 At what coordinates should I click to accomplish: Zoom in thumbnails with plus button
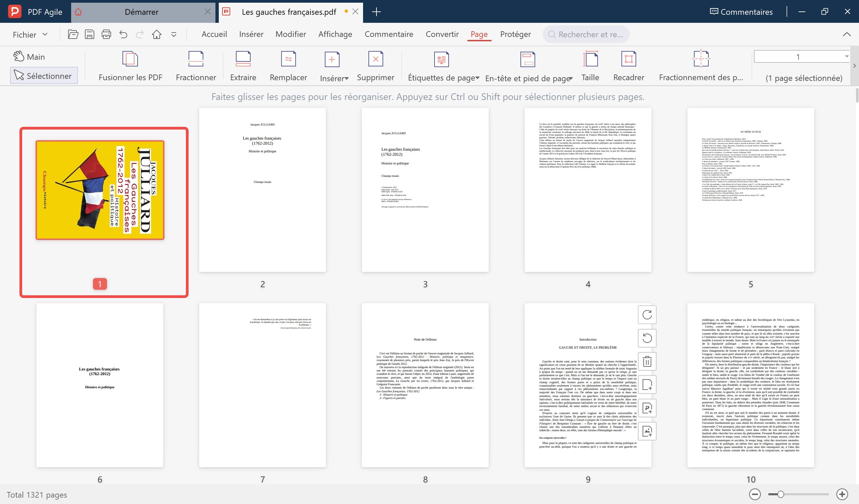click(842, 494)
